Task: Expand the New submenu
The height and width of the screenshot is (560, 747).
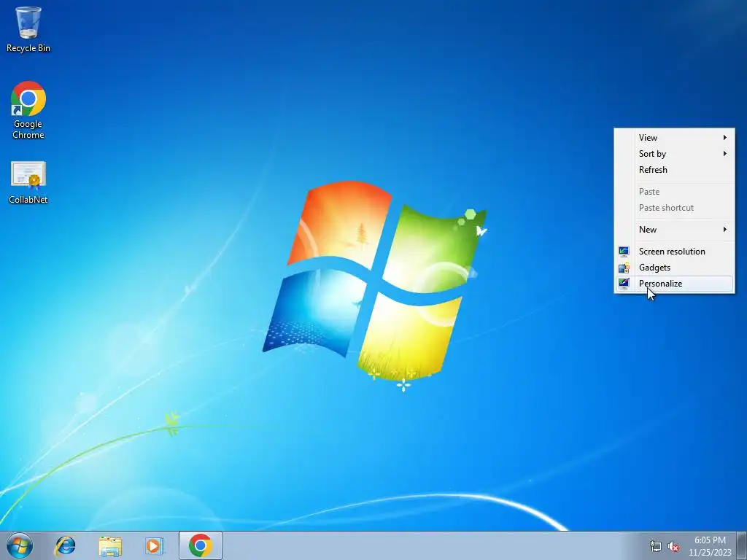Action: [x=674, y=230]
